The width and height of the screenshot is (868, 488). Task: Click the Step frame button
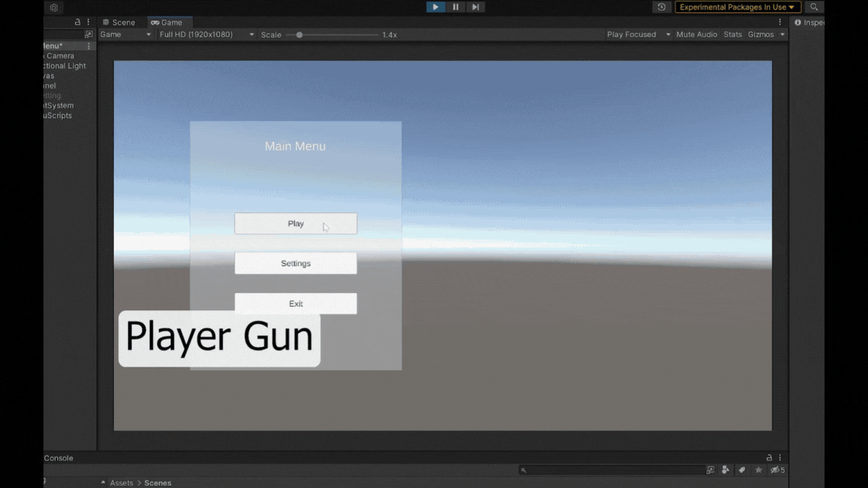coord(475,7)
